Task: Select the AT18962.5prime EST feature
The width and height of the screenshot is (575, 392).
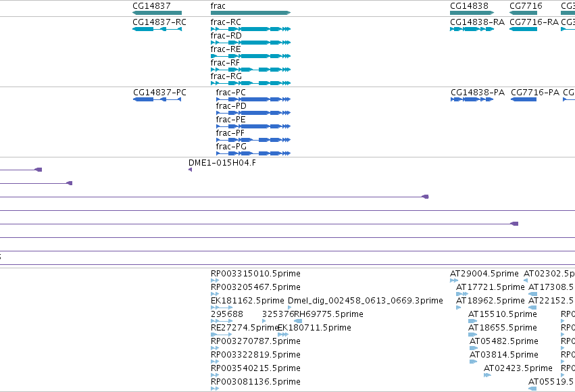Action: tap(458, 308)
